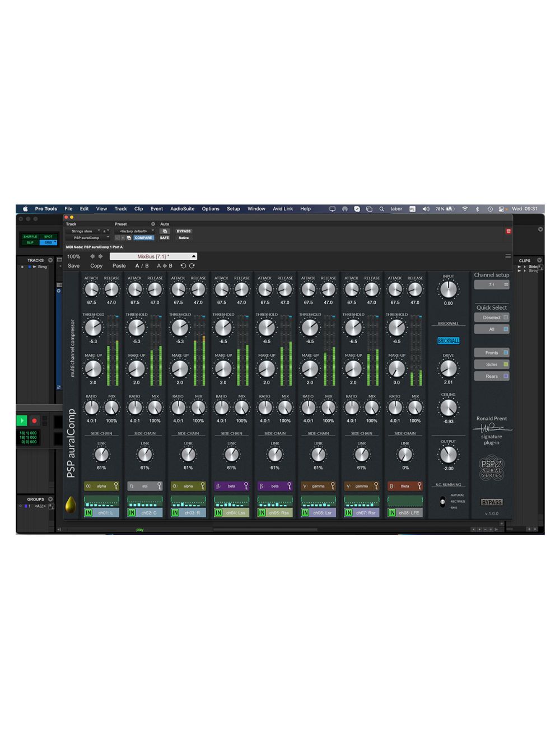Click the COMPARE button

coord(144,238)
